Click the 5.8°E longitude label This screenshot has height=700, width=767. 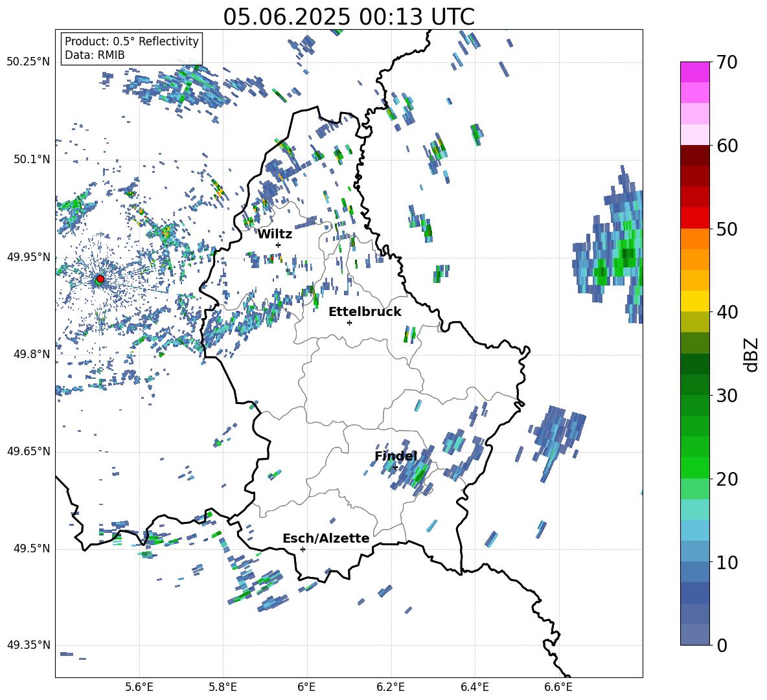coord(223,687)
